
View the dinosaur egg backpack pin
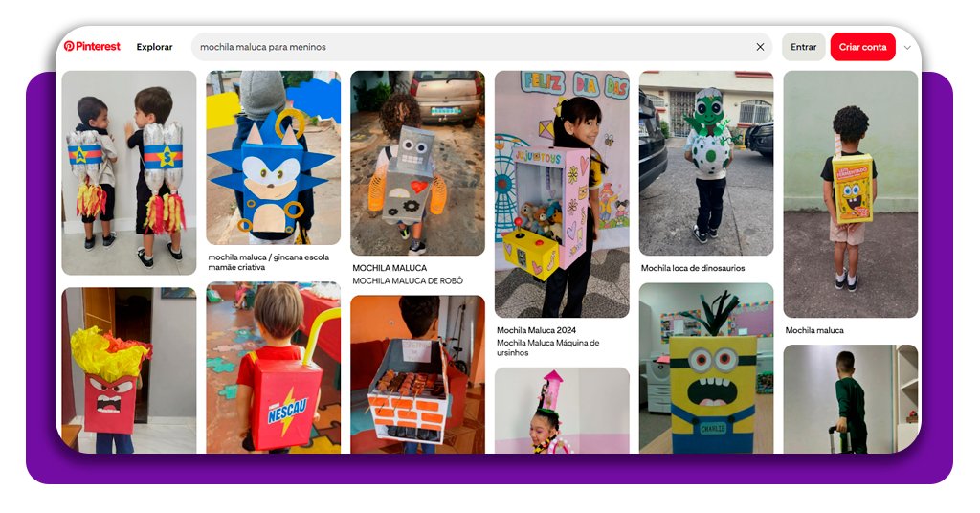[x=706, y=163]
